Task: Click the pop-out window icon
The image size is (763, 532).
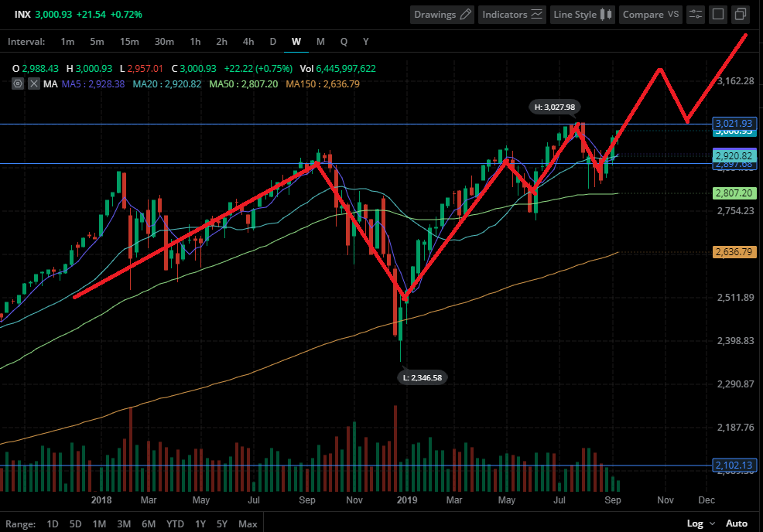Action: point(740,15)
